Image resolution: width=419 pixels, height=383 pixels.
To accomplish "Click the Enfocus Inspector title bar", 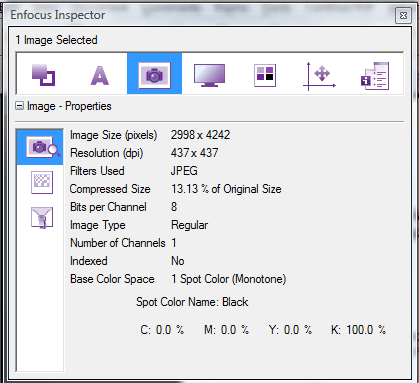I will tap(200, 15).
